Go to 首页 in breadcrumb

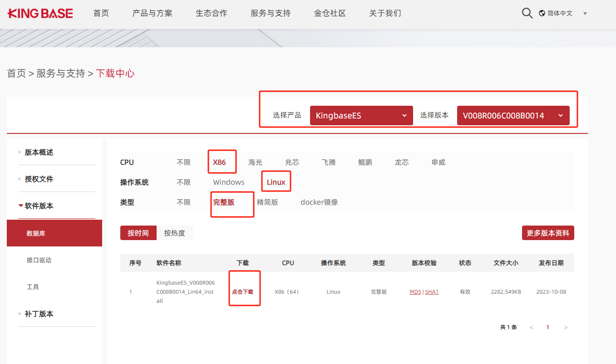coord(16,73)
